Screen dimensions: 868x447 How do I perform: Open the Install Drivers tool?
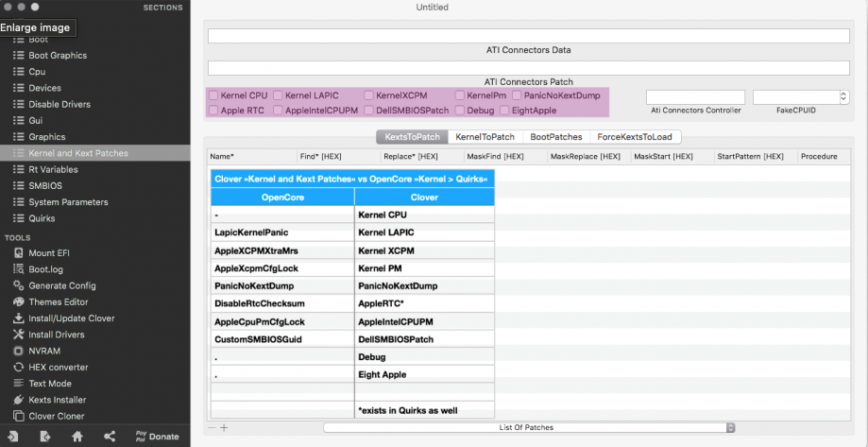(x=58, y=335)
